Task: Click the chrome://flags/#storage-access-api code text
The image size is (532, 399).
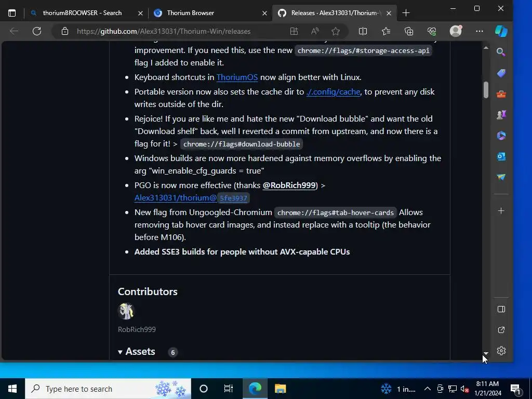Action: [363, 51]
